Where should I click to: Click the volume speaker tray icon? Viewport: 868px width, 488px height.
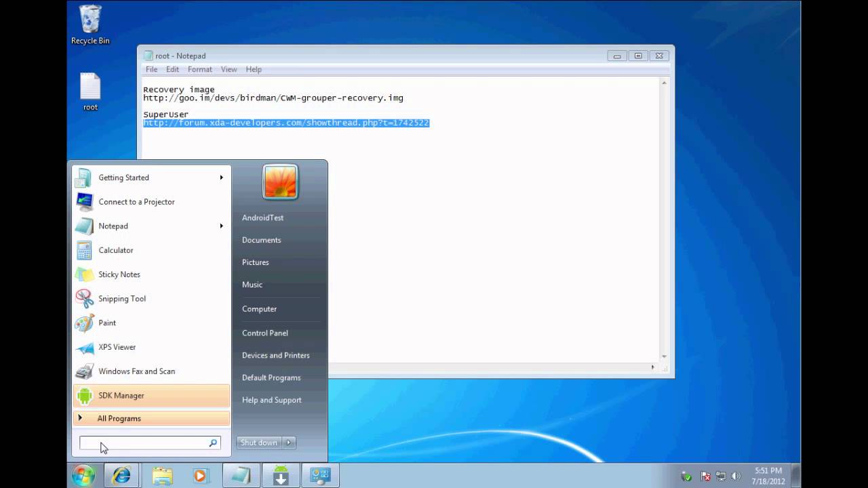coord(736,476)
